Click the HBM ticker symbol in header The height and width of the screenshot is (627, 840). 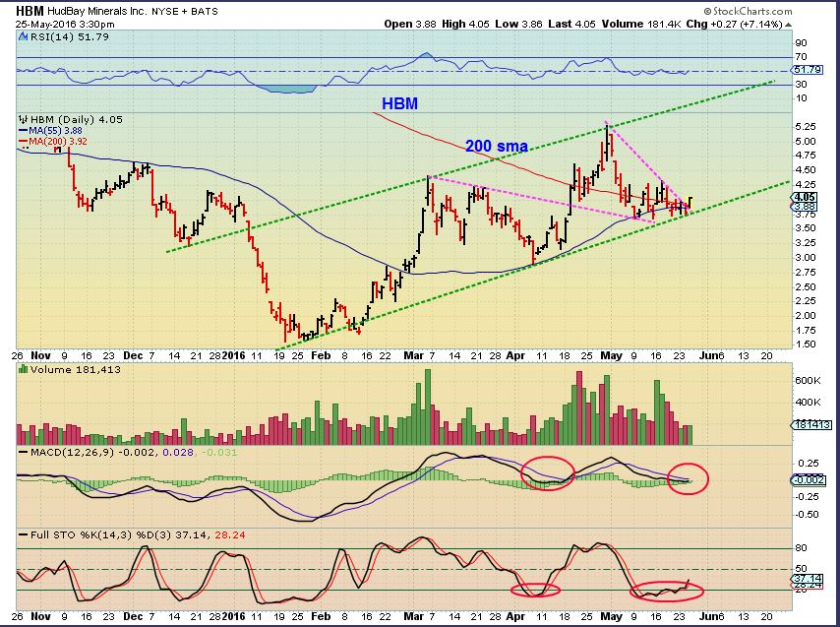pyautogui.click(x=30, y=11)
